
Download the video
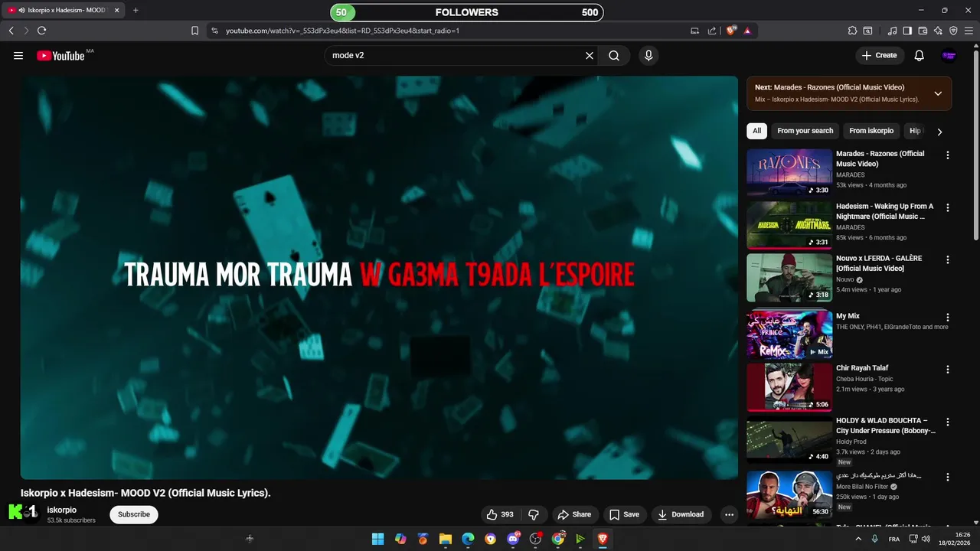(x=681, y=514)
